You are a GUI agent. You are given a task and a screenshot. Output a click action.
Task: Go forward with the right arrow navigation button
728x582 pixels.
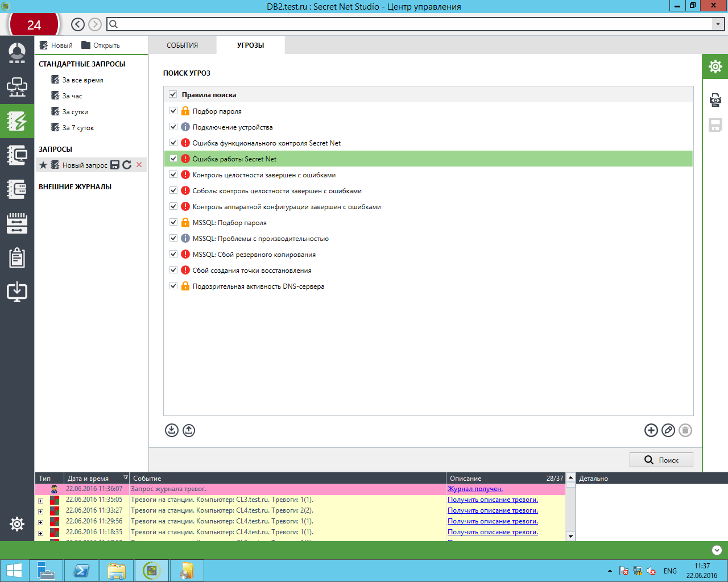tap(95, 24)
